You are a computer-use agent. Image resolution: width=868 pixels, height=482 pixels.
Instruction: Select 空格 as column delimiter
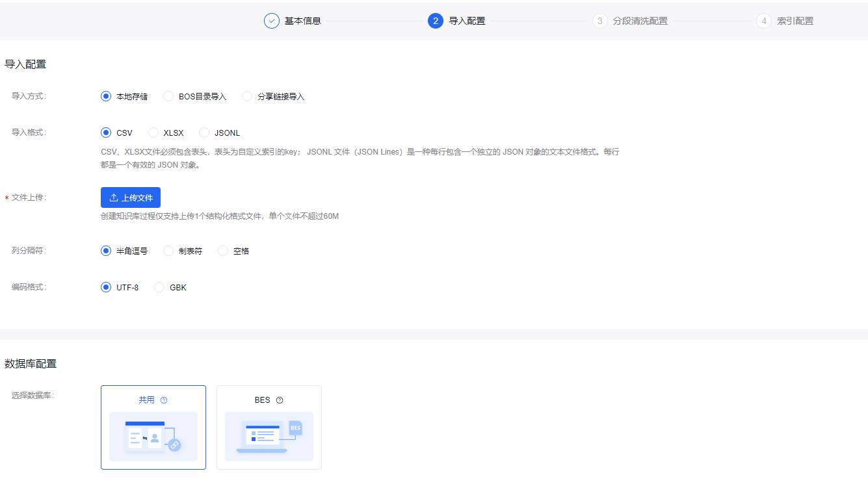[x=223, y=250]
